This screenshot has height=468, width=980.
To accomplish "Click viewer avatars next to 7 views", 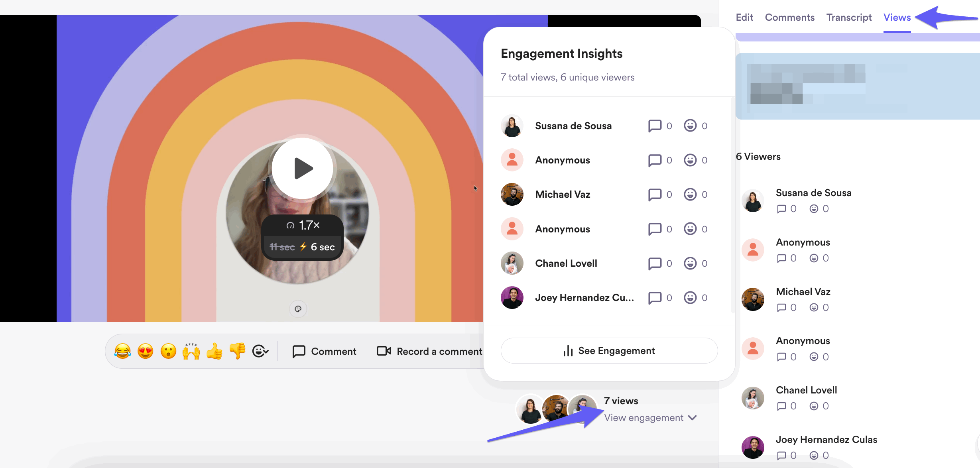I will point(556,409).
